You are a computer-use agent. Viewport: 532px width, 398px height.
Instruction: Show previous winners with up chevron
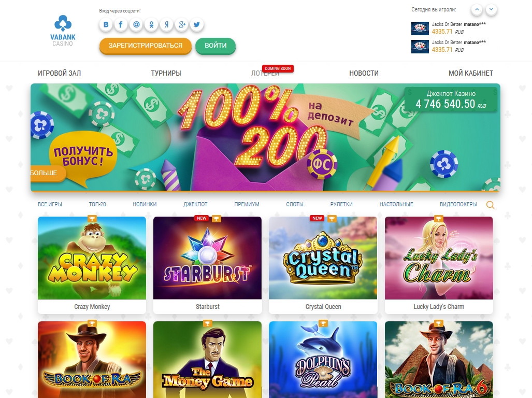[x=477, y=9]
